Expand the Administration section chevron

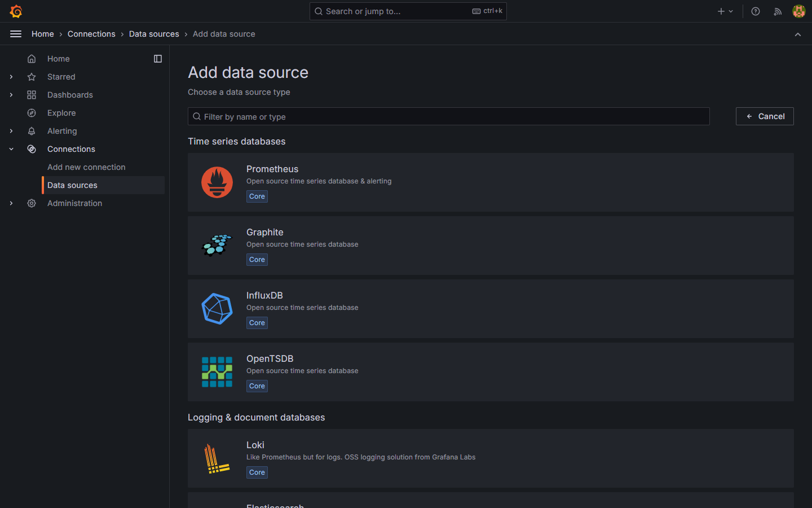(x=11, y=203)
